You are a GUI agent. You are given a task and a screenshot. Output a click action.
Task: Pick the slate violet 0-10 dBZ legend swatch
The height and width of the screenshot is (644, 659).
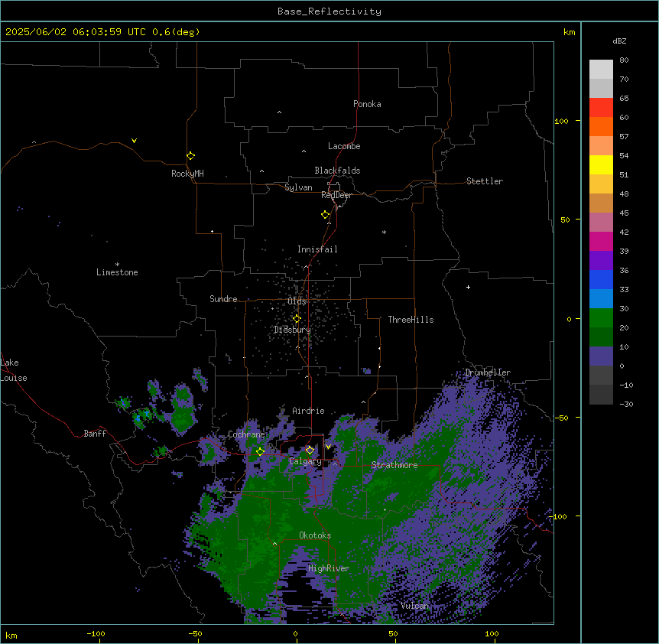coord(601,356)
